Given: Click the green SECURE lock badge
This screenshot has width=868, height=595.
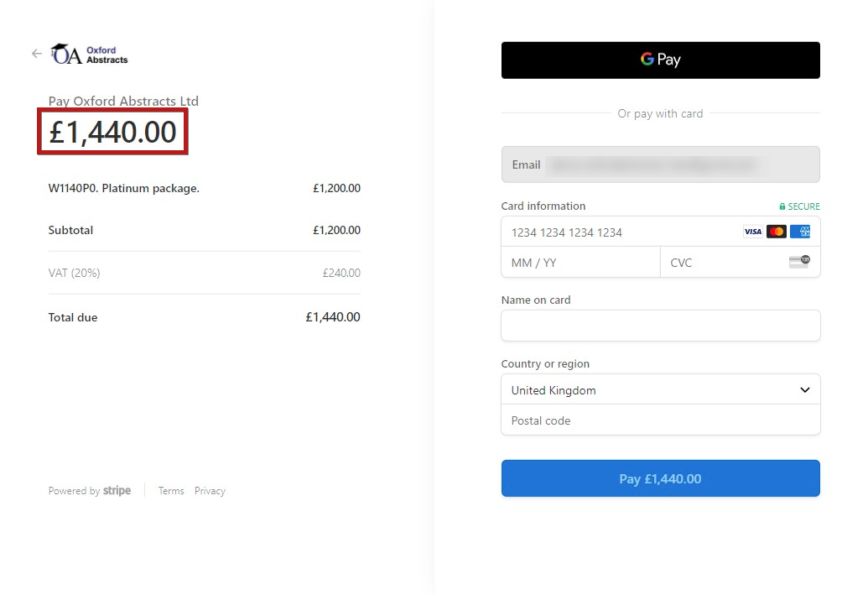Looking at the screenshot, I should click(799, 206).
